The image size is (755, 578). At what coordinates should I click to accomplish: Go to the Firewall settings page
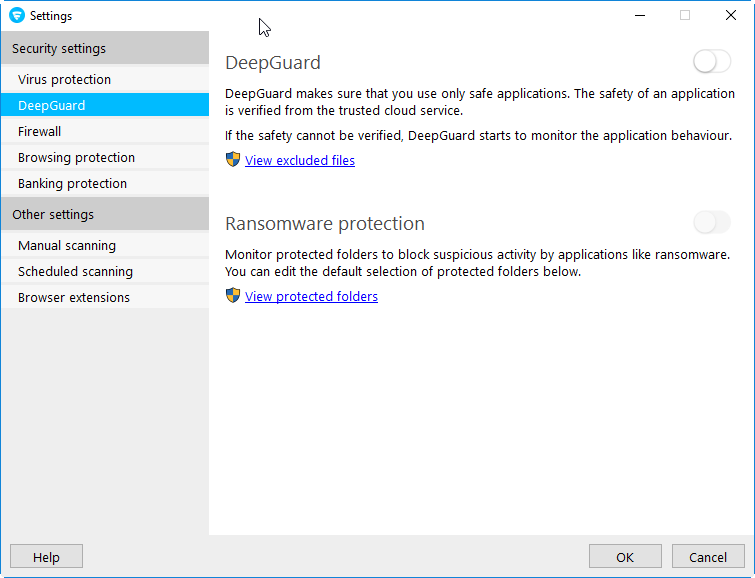point(40,131)
